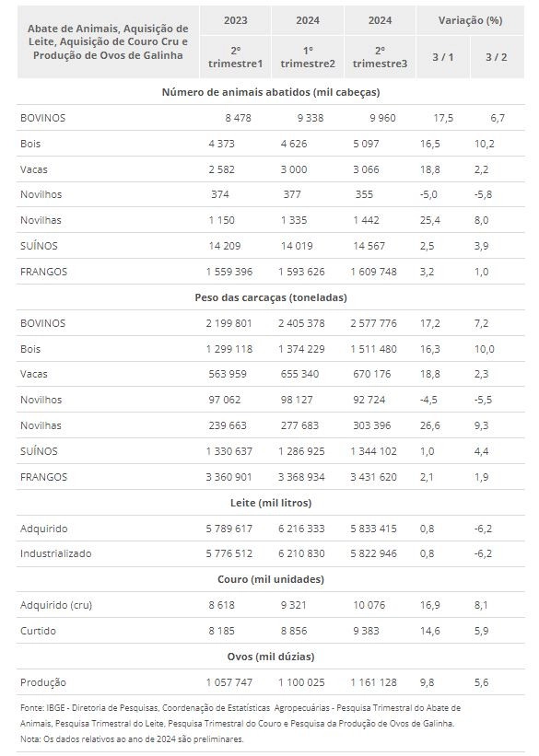
Task: Select the Produção eggs value 1 161 128
Action: tap(373, 682)
